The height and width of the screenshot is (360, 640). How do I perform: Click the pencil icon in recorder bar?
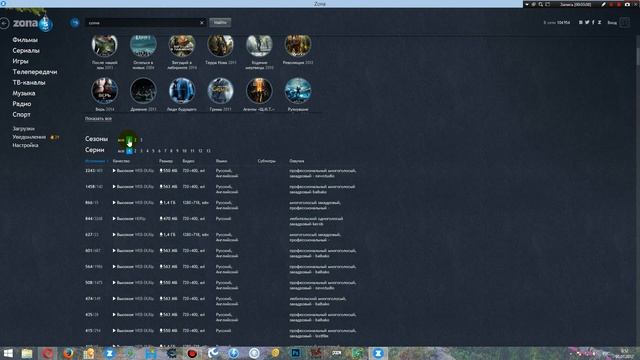click(x=603, y=4)
